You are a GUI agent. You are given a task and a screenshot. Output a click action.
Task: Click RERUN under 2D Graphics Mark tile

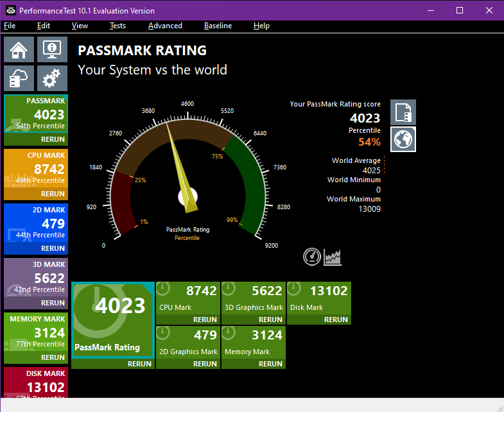click(188, 364)
